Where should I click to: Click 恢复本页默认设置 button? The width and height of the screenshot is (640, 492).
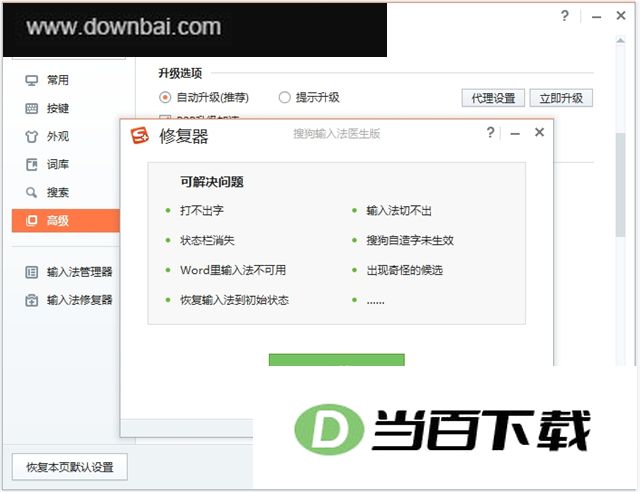[x=70, y=467]
